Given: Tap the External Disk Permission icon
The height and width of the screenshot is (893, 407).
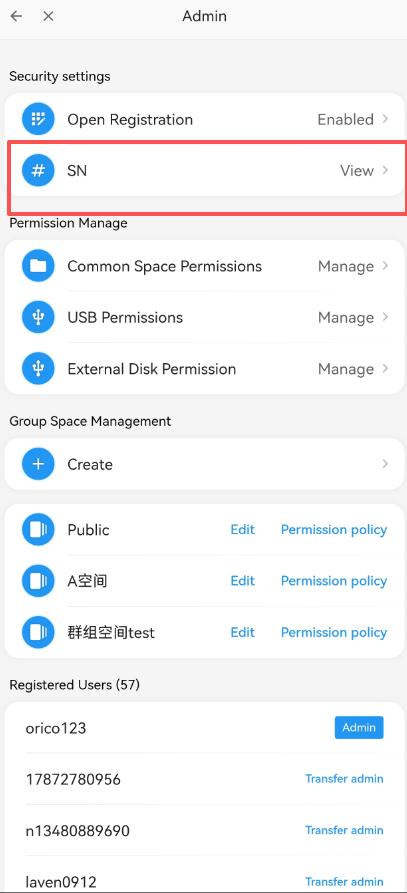Looking at the screenshot, I should tap(38, 368).
